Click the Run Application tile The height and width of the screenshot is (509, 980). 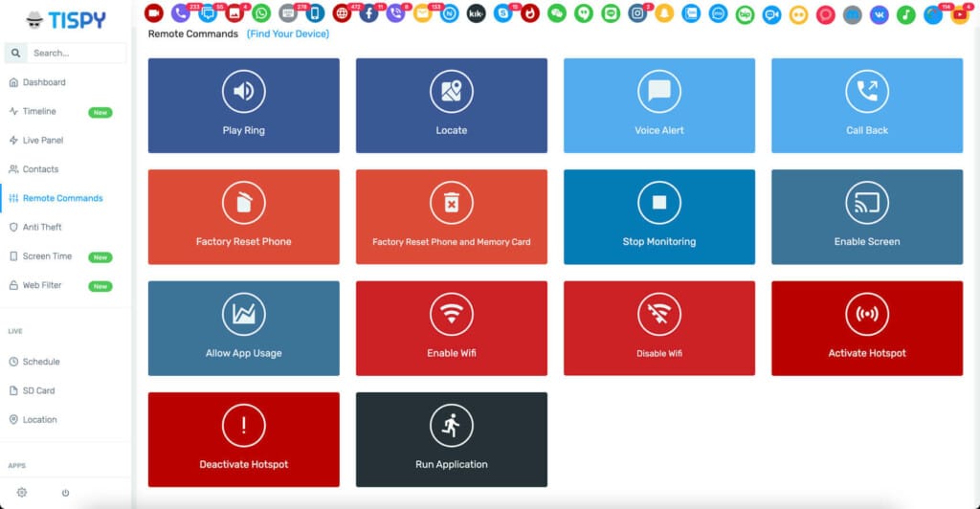click(451, 440)
